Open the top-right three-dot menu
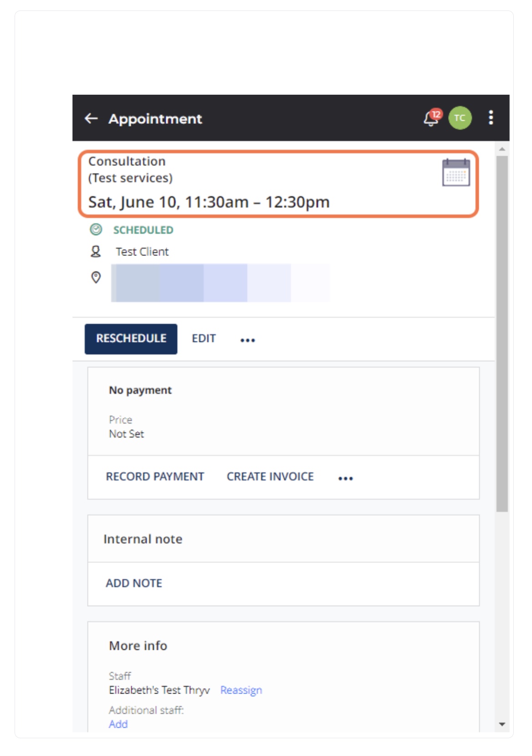The height and width of the screenshot is (756, 532). pyautogui.click(x=491, y=119)
